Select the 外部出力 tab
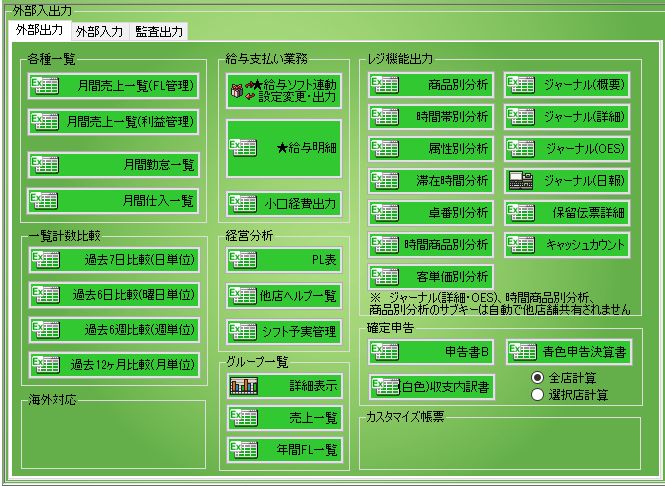 pyautogui.click(x=39, y=31)
